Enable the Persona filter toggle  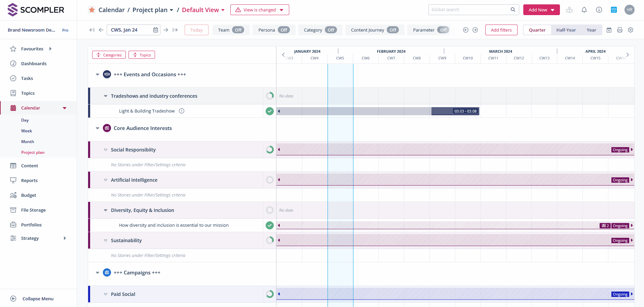tap(284, 30)
